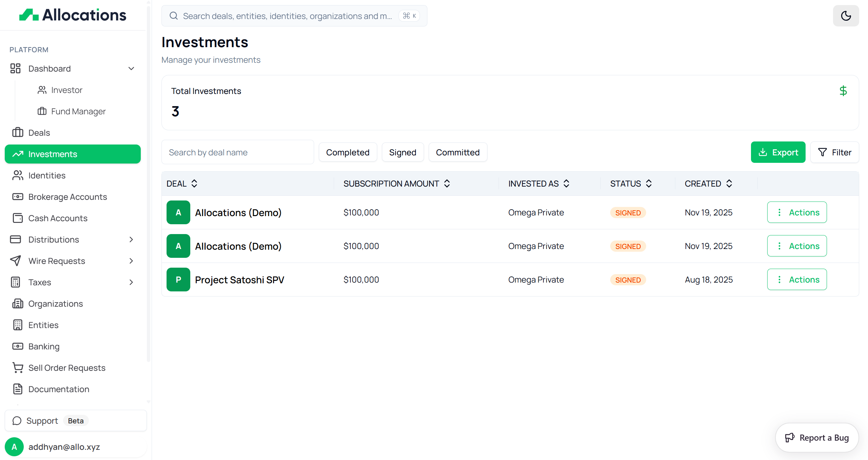Toggle dark mode moon icon

(x=846, y=16)
